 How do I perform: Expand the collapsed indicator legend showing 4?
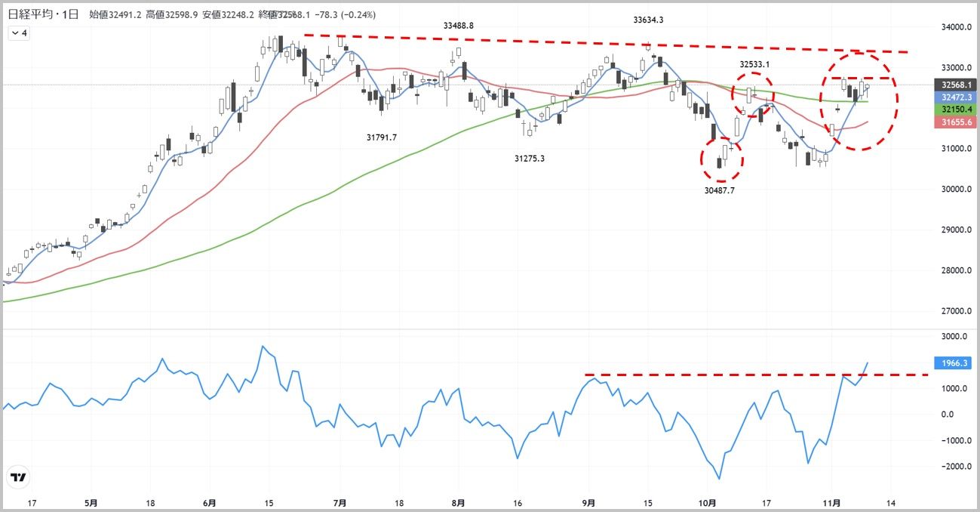click(18, 33)
